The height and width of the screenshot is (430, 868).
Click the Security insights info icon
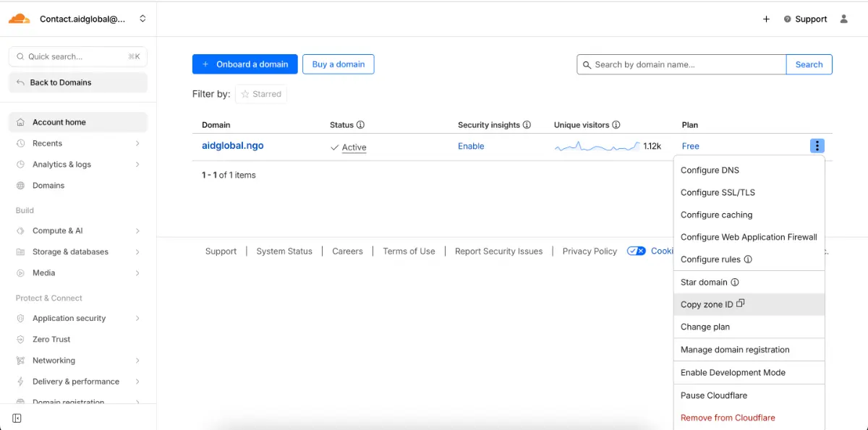527,125
